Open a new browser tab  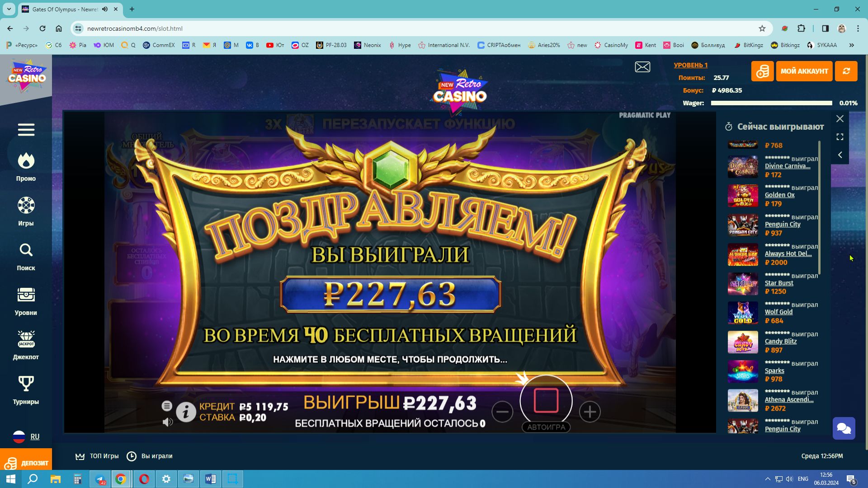pyautogui.click(x=132, y=9)
